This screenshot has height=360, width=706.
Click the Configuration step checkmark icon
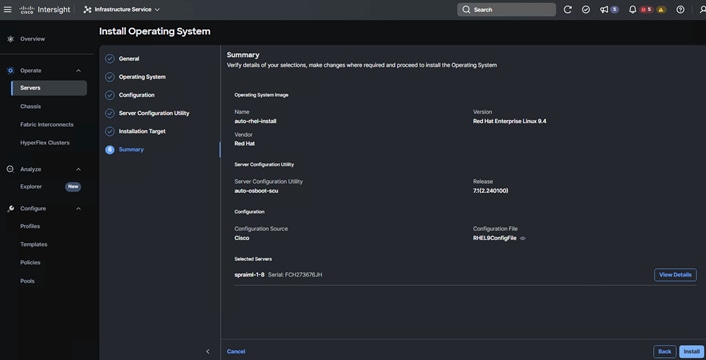tap(109, 95)
